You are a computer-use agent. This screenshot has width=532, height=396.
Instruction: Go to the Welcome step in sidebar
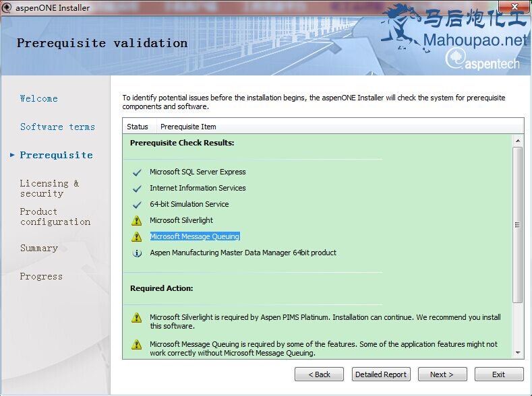38,98
